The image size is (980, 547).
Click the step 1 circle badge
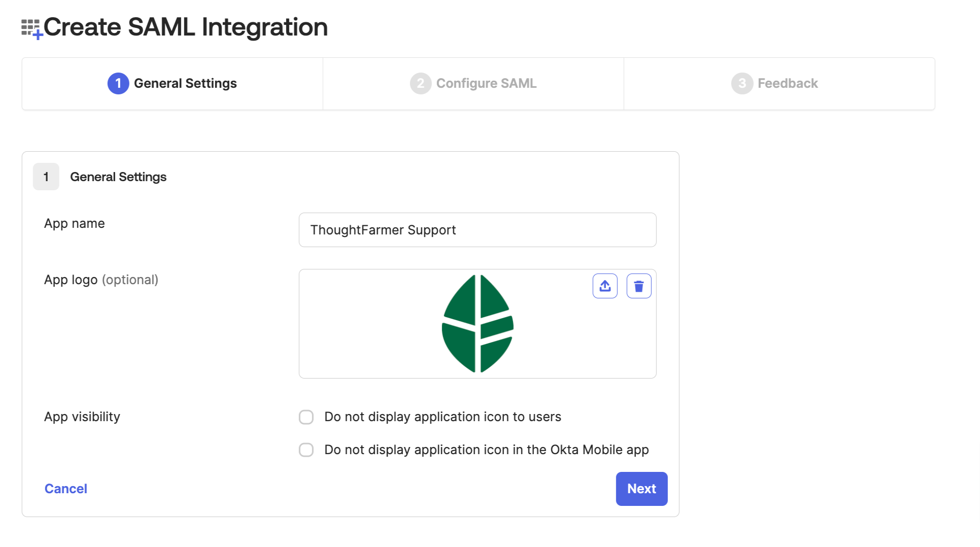(118, 83)
